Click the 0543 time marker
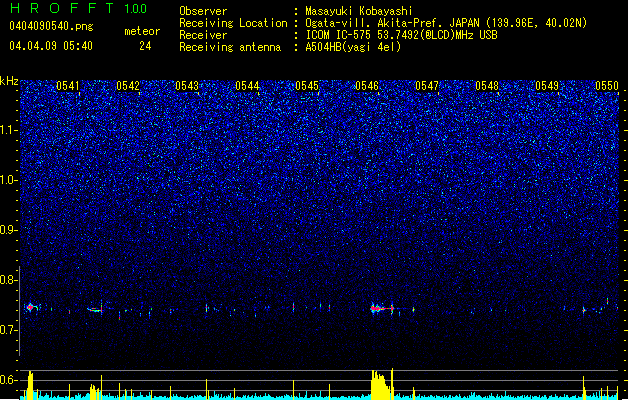The width and height of the screenshot is (629, 400). (187, 86)
